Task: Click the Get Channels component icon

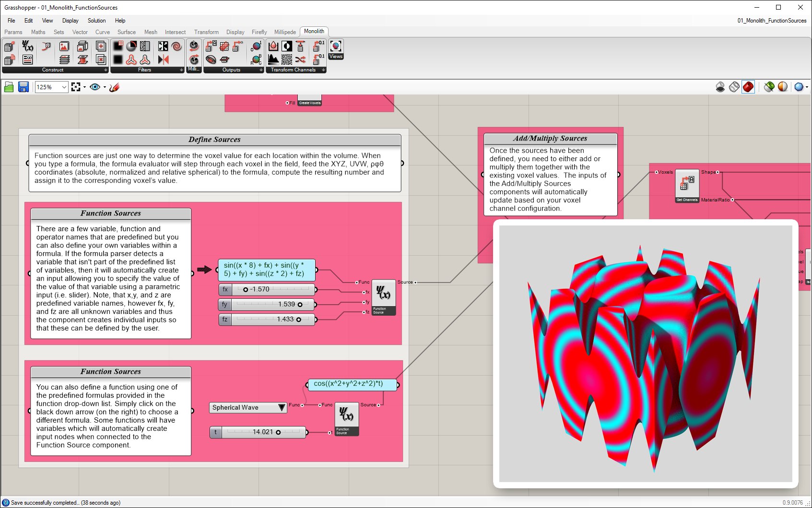Action: click(x=687, y=186)
